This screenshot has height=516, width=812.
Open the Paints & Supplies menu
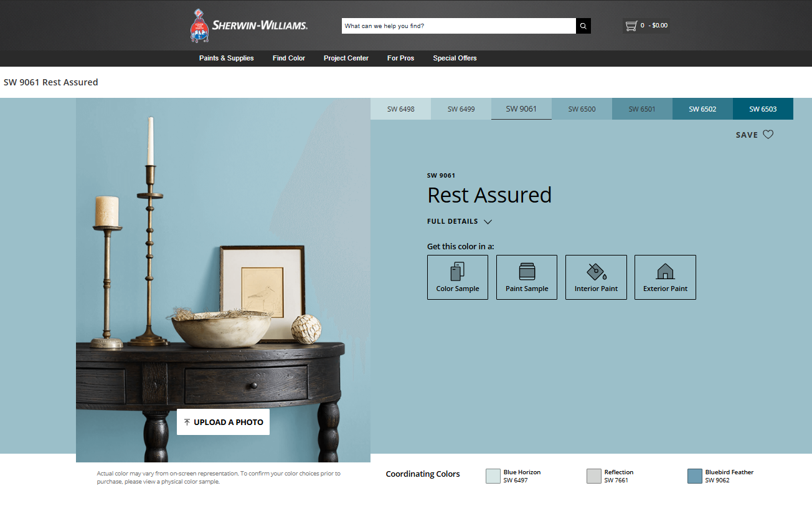(x=227, y=58)
